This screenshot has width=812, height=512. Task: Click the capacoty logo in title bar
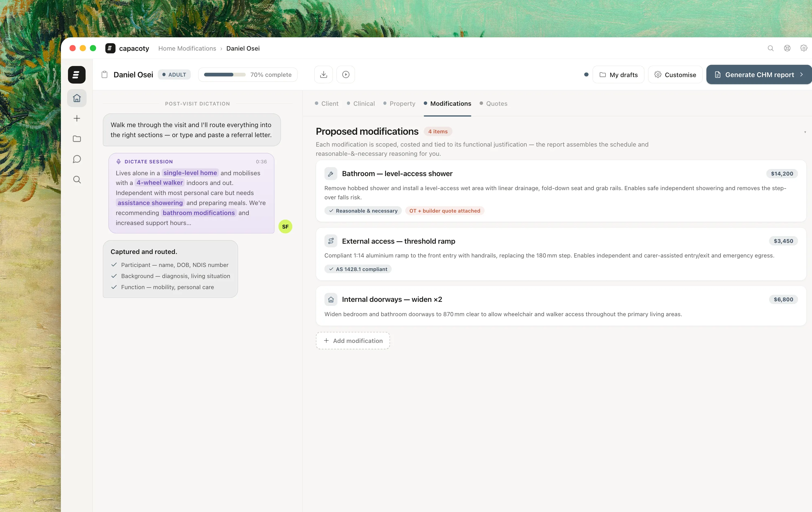coord(110,48)
